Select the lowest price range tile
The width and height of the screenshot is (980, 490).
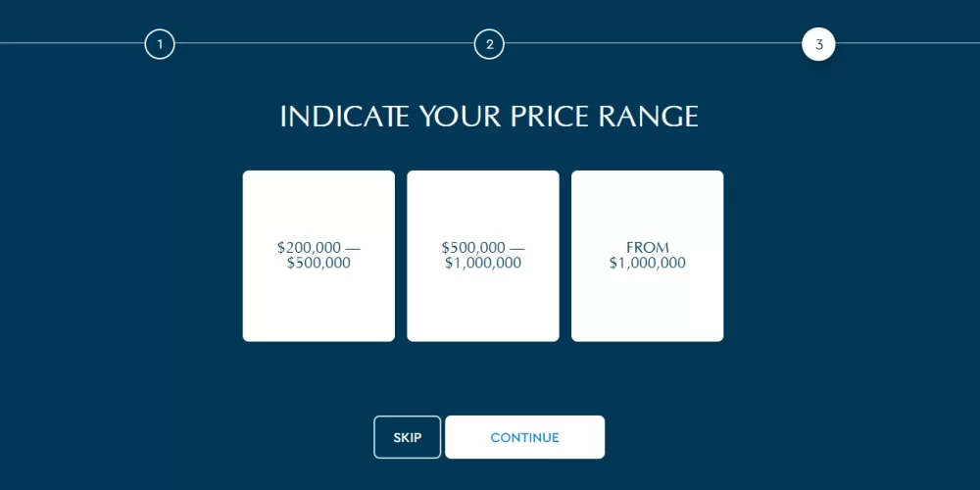(318, 256)
